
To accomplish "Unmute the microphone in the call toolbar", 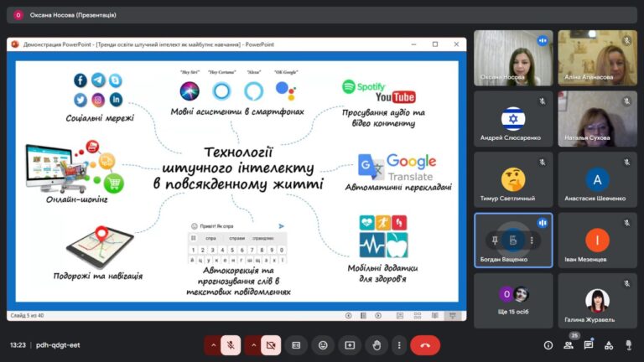I will point(231,345).
